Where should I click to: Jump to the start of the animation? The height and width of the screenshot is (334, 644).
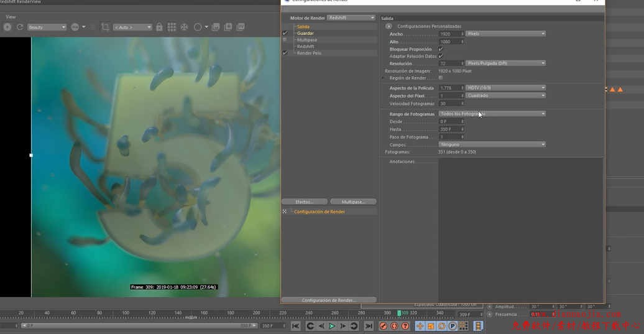tap(296, 326)
